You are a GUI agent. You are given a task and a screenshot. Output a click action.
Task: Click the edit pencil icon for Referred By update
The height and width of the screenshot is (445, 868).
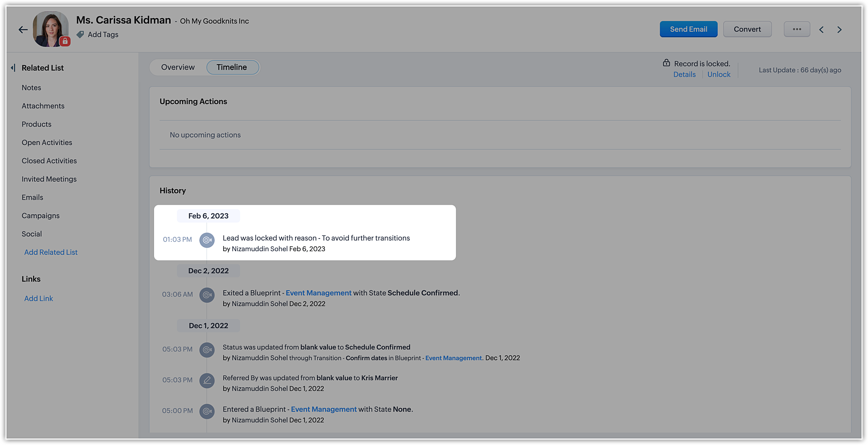(x=207, y=380)
